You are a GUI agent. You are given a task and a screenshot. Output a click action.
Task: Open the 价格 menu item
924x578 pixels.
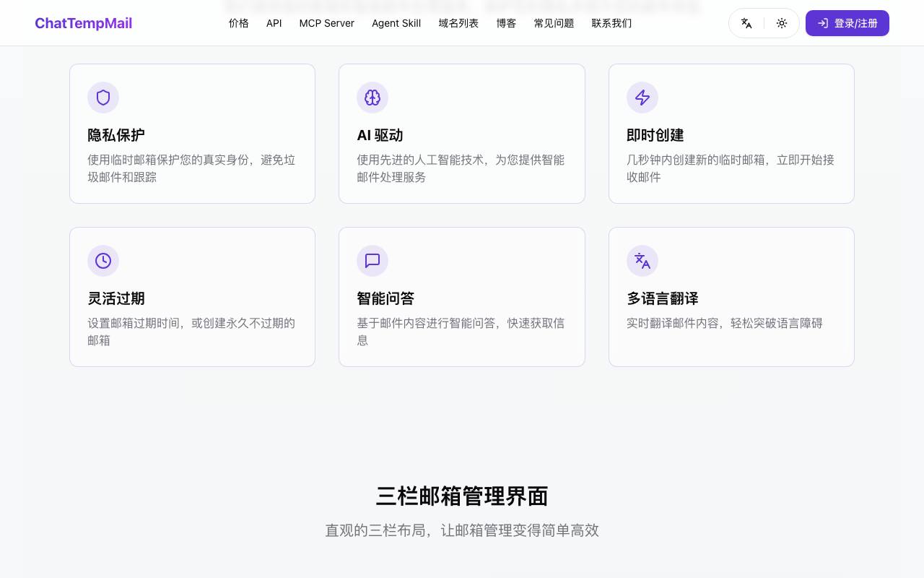tap(239, 23)
